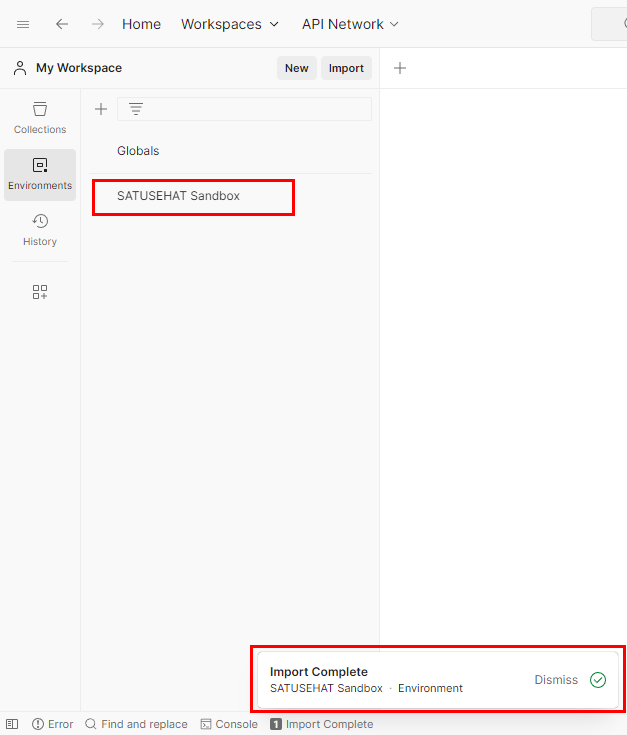Image resolution: width=627 pixels, height=735 pixels.
Task: Open the Error status bar item
Action: point(52,724)
